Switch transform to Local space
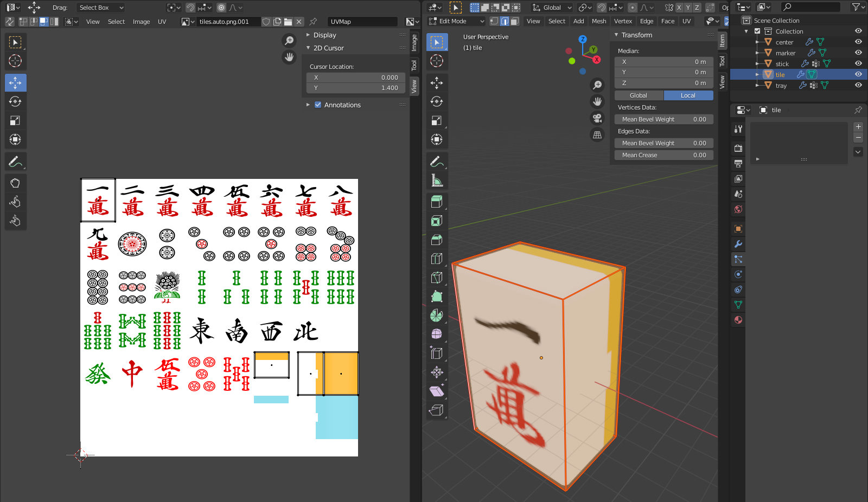 point(688,95)
